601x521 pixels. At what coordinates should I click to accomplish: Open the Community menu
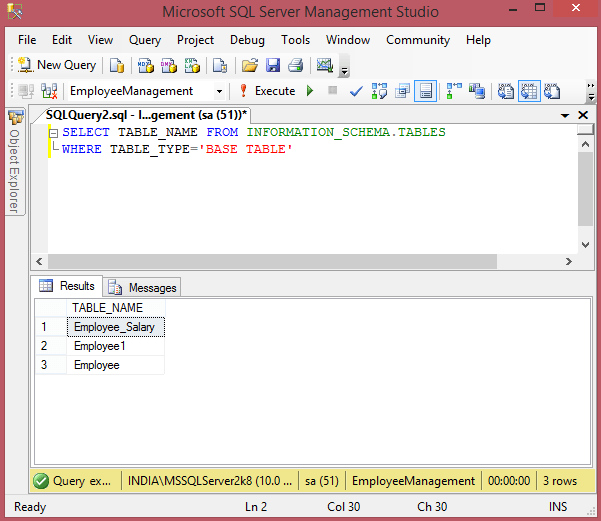point(418,40)
